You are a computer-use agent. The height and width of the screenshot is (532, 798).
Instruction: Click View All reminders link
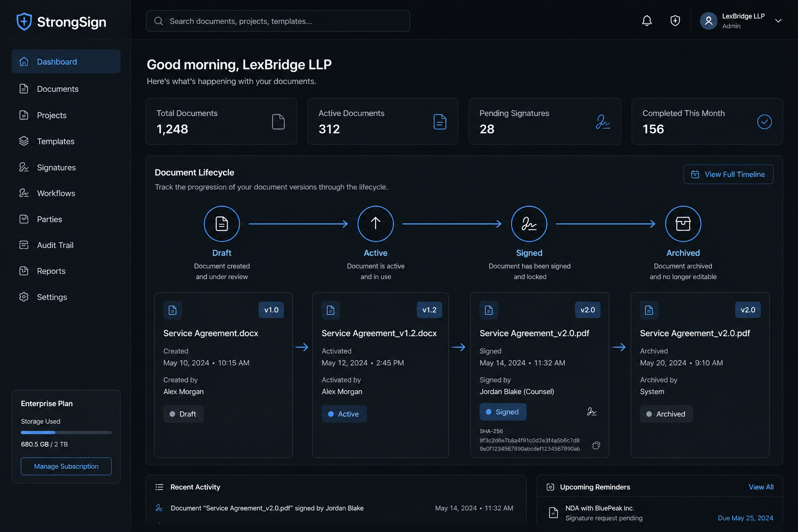click(x=761, y=487)
